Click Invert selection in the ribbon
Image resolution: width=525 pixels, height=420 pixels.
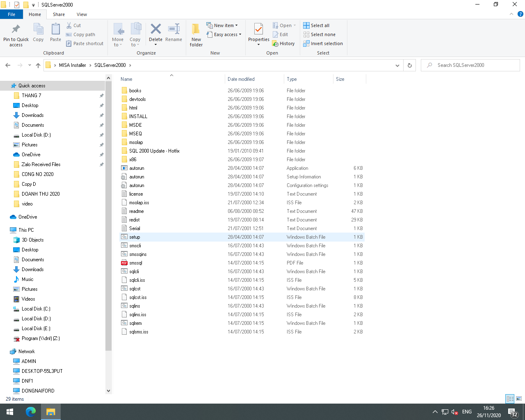click(x=323, y=43)
